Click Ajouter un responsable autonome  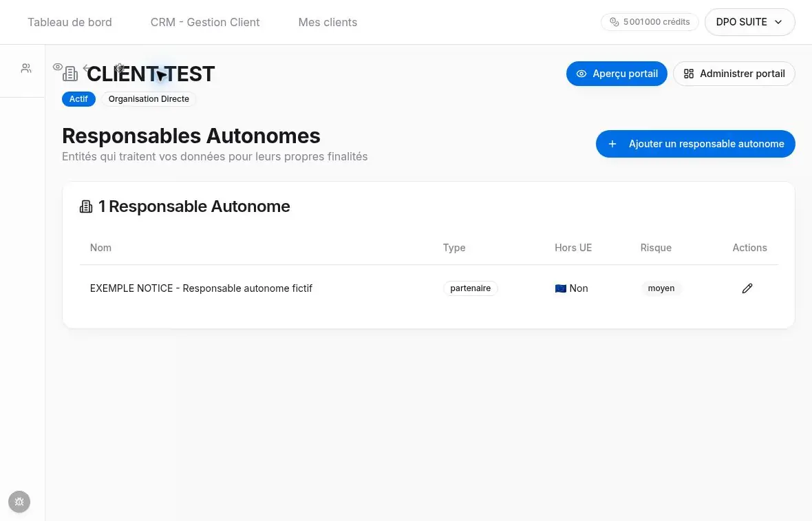pyautogui.click(x=695, y=144)
